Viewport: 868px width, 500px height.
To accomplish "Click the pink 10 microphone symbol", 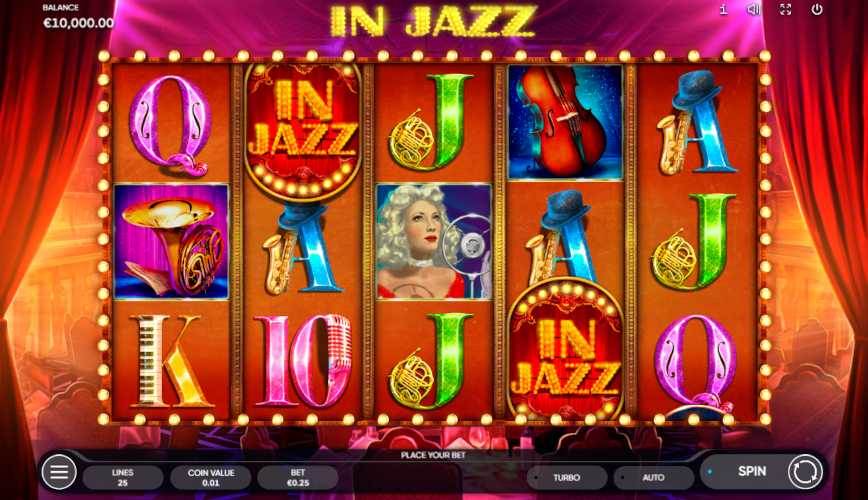I will coord(303,361).
